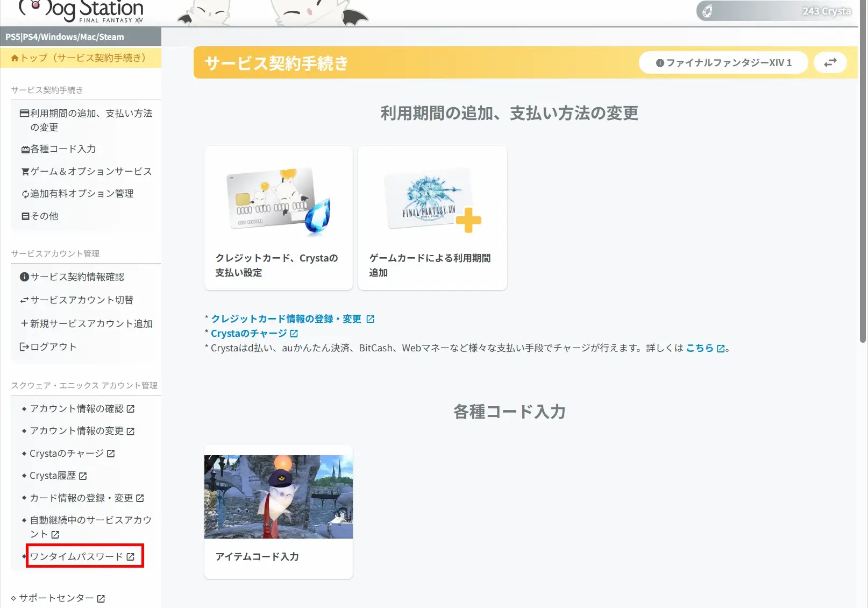Open blue Crystaのチャージ link in content
The image size is (868, 608).
(249, 334)
